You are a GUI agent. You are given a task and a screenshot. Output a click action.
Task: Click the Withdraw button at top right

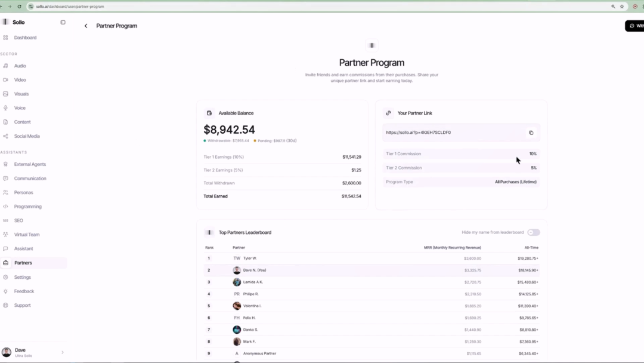point(634,26)
